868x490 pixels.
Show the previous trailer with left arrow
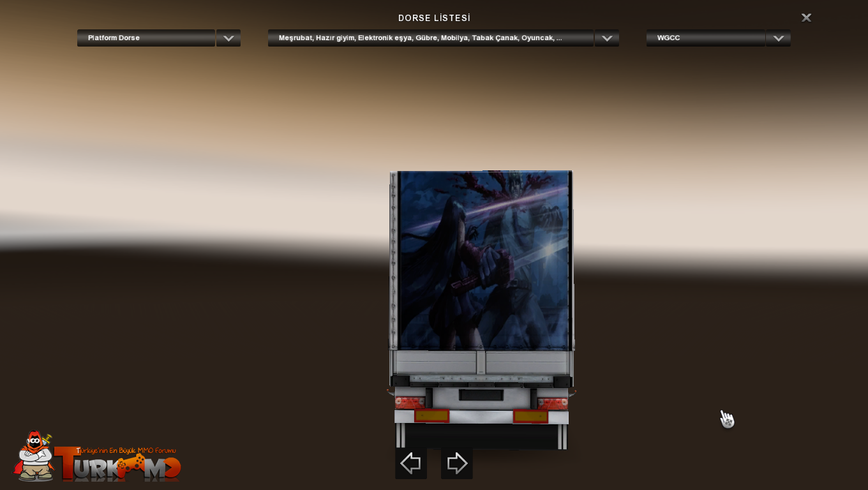coord(411,463)
